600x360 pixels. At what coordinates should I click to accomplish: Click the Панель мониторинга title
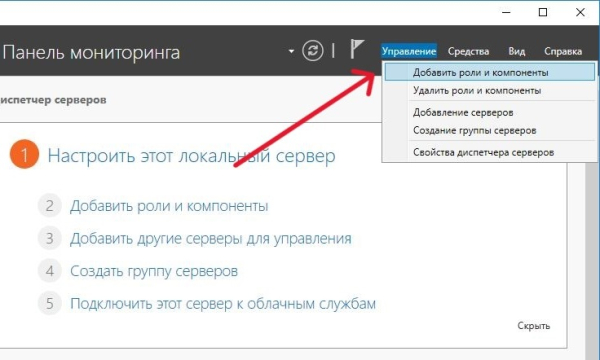(x=91, y=52)
